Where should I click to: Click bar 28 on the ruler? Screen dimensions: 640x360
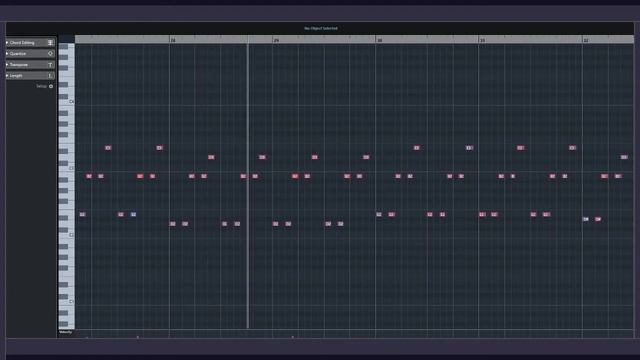point(173,40)
